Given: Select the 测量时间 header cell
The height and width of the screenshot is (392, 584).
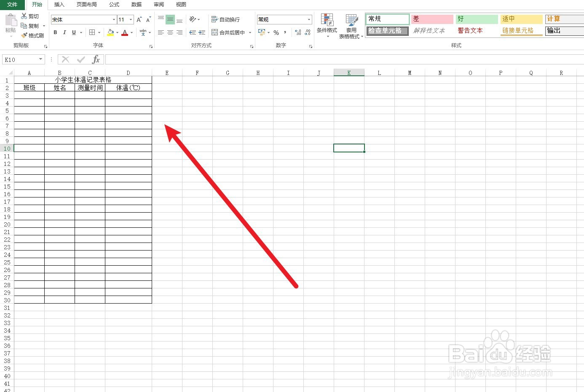Looking at the screenshot, I should [90, 88].
